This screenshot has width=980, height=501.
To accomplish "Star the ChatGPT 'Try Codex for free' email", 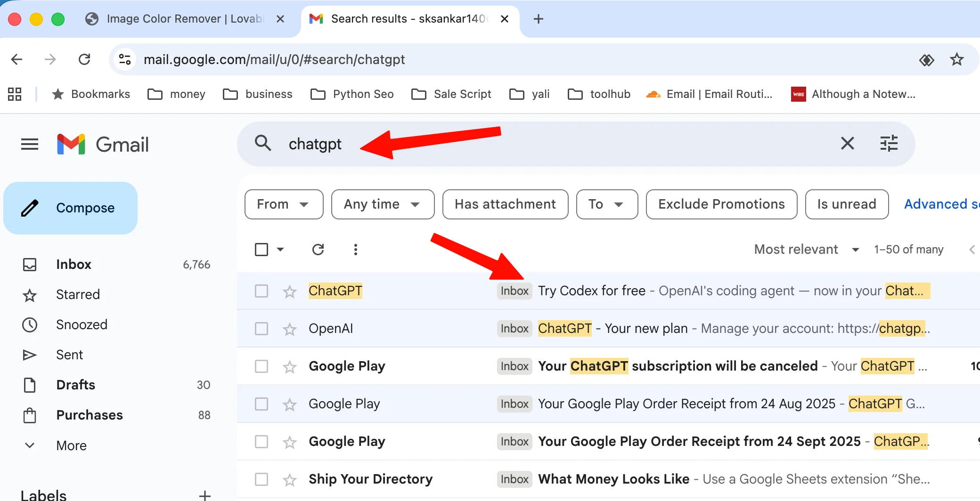I will pos(289,291).
